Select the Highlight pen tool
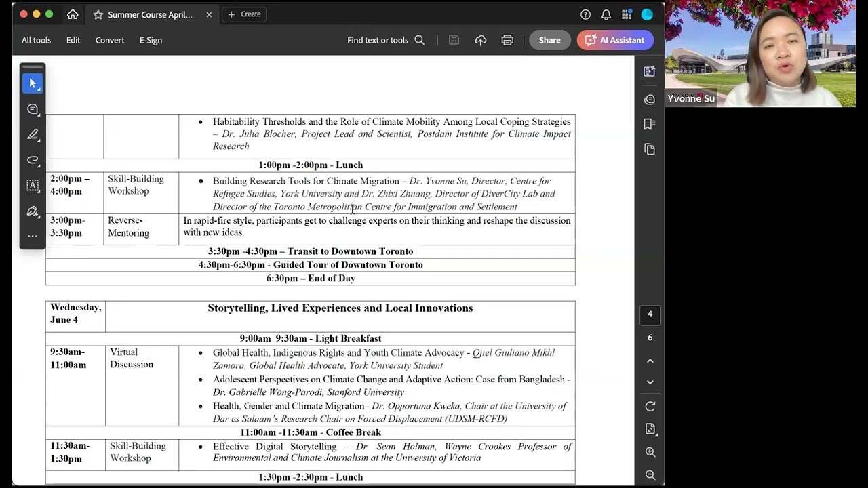This screenshot has width=868, height=488. click(33, 134)
